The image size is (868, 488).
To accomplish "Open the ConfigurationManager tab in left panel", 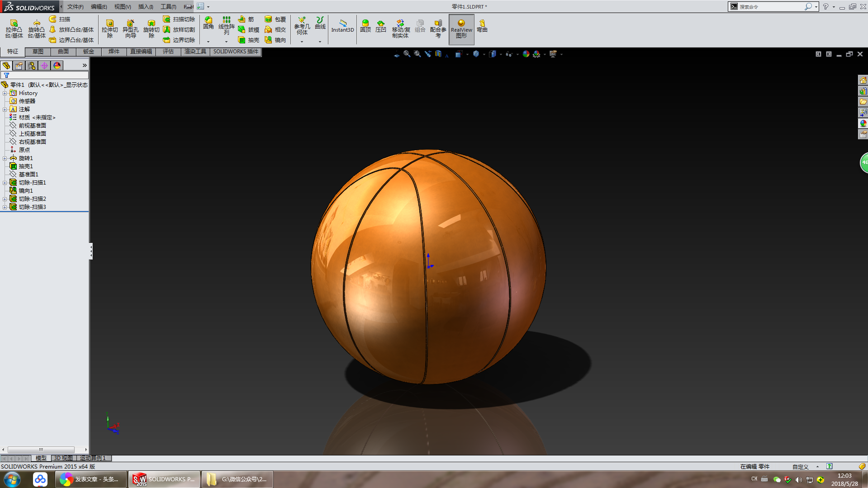I will pyautogui.click(x=32, y=66).
